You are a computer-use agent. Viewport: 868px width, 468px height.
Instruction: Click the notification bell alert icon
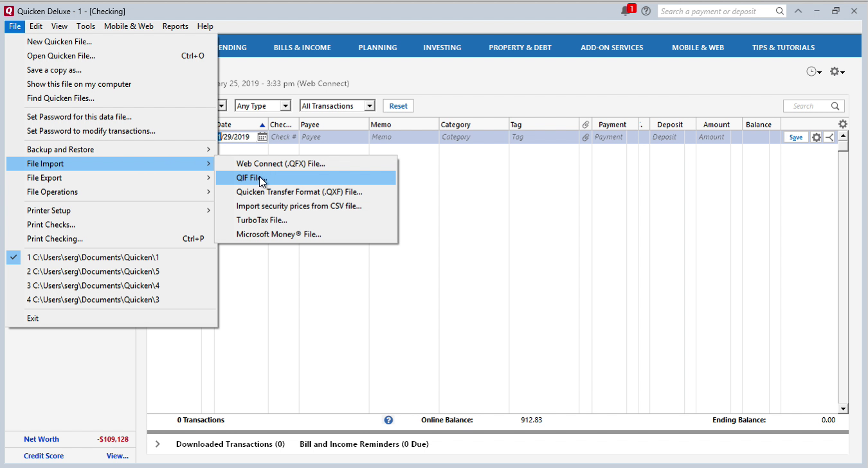(x=627, y=11)
